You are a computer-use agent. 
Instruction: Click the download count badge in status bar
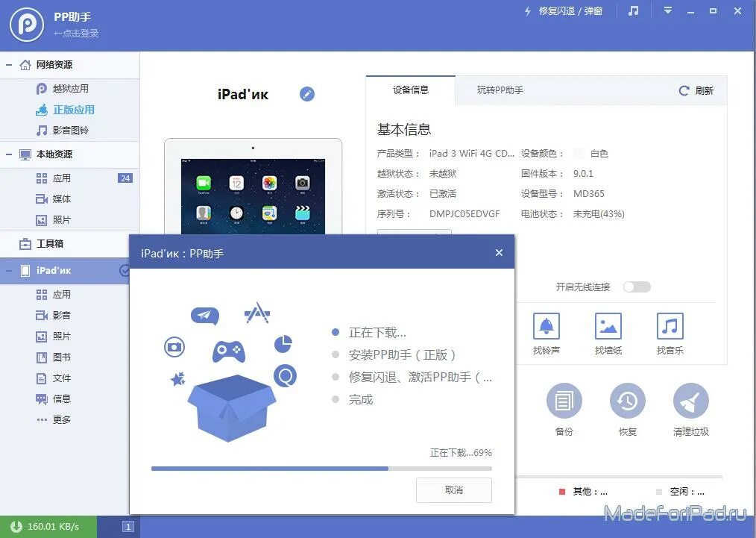point(127,527)
